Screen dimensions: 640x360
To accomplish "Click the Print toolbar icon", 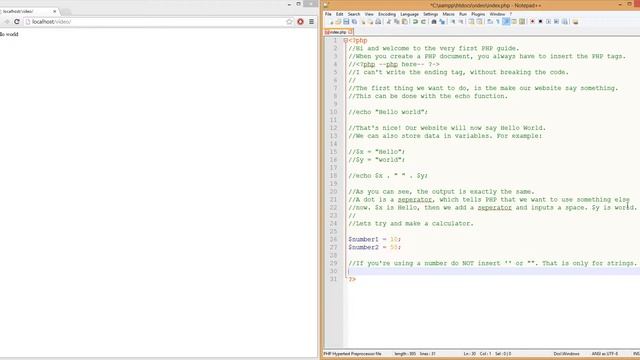I will point(378,22).
